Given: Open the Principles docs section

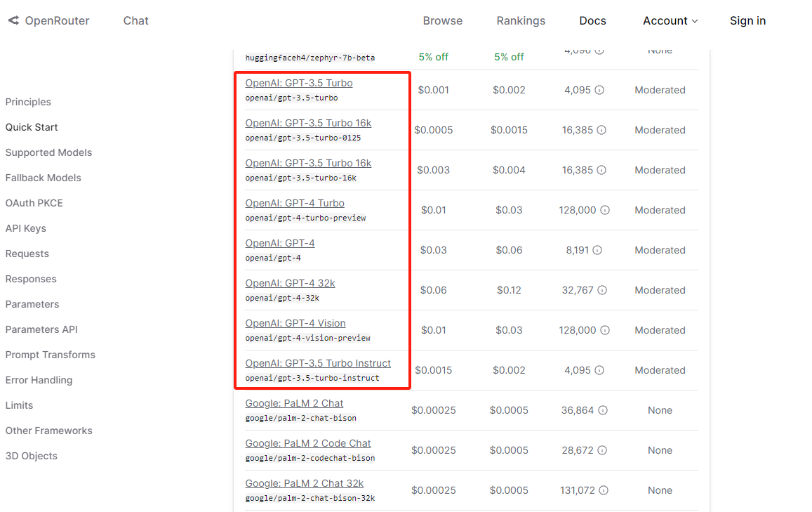Looking at the screenshot, I should (x=28, y=102).
